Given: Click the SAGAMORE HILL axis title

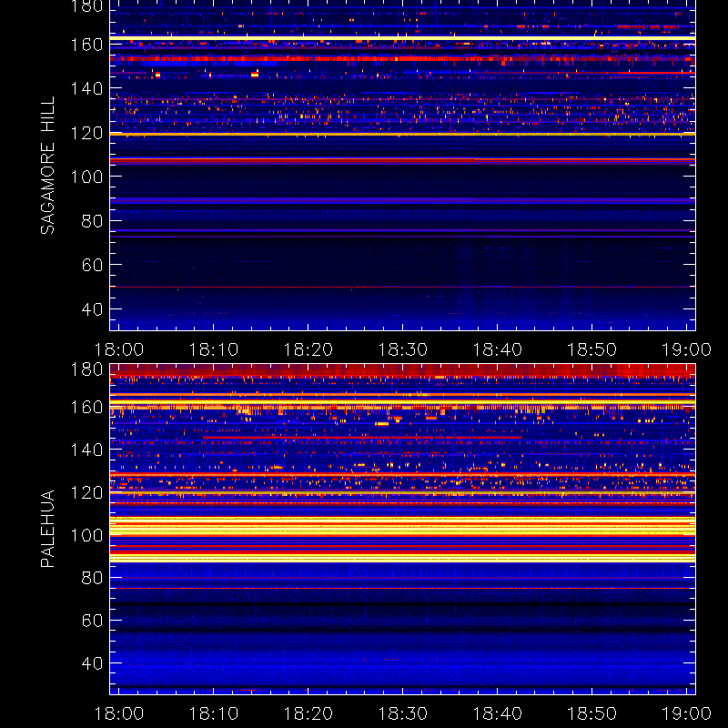Looking at the screenshot, I should click(x=48, y=166).
